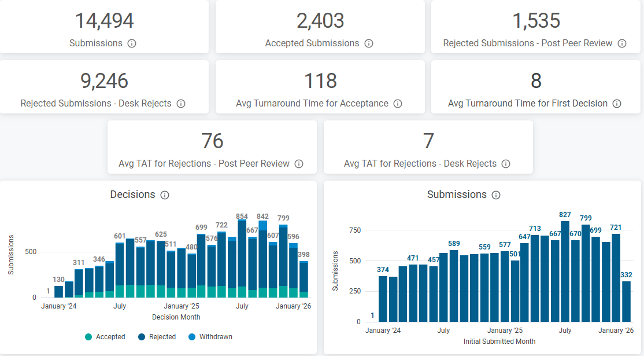Show info for Rejected Submissions - Desk Rejects
This screenshot has height=356, width=644.
pos(181,104)
